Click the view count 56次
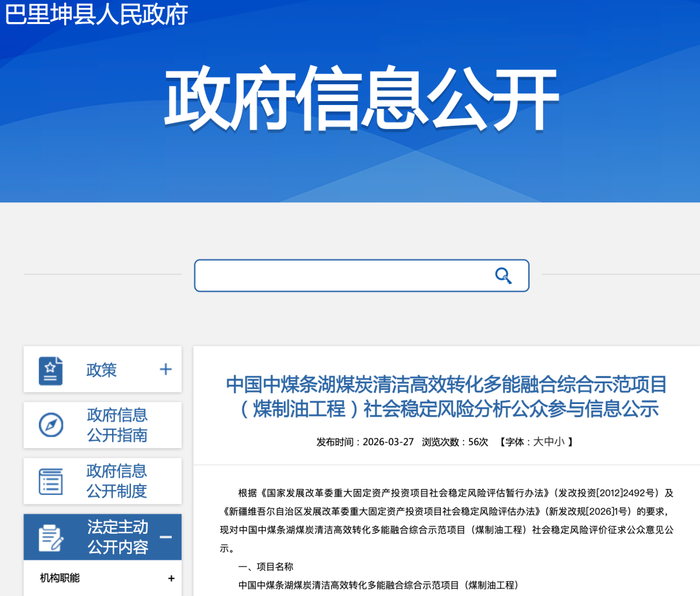This screenshot has height=596, width=700. point(478,442)
